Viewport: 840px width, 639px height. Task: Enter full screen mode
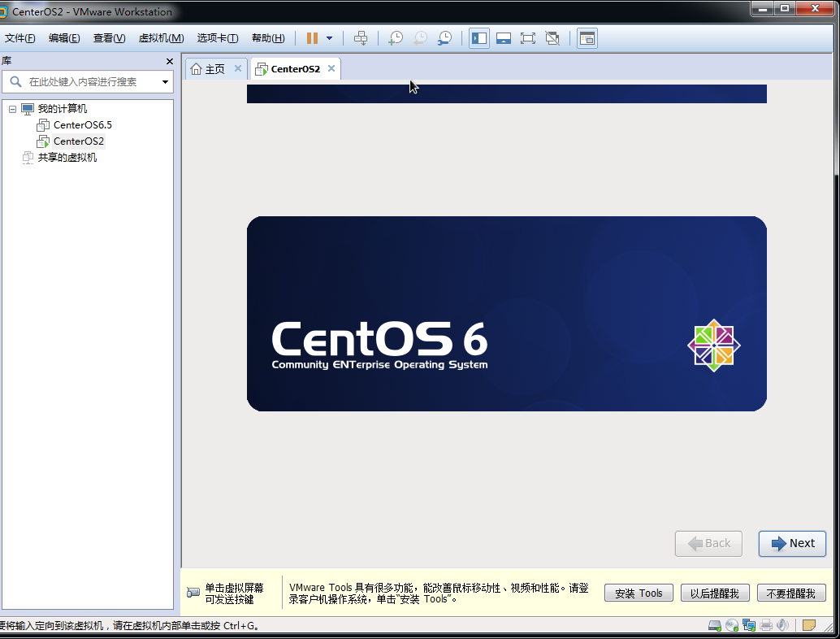(x=528, y=38)
